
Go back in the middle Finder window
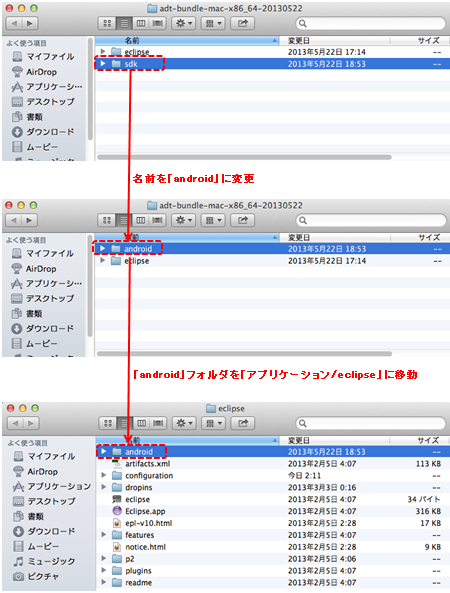14,220
